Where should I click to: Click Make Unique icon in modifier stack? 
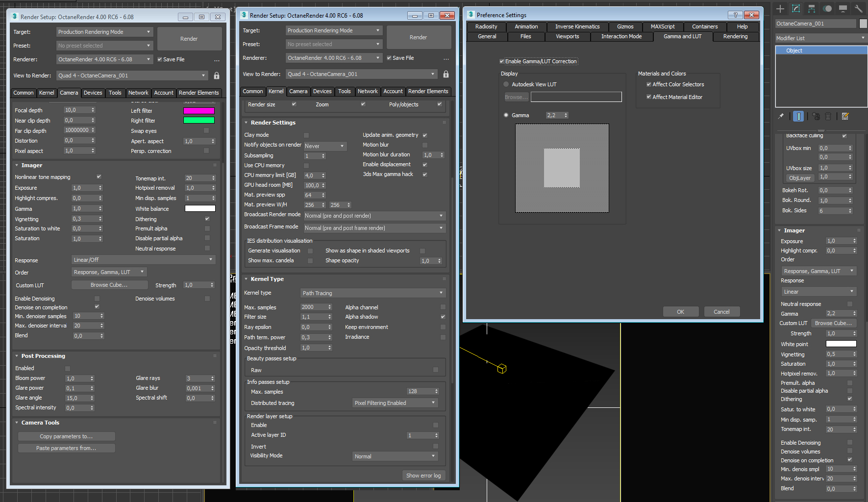(x=816, y=116)
